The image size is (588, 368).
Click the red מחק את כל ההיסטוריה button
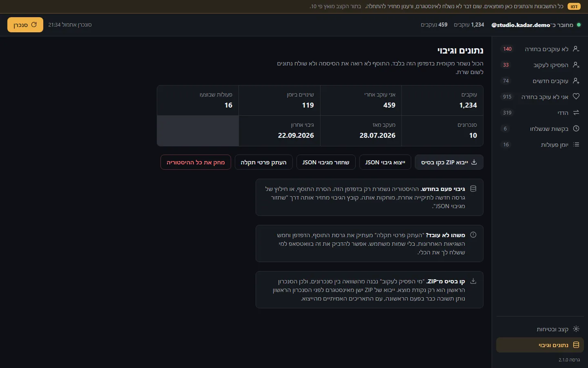click(x=196, y=162)
